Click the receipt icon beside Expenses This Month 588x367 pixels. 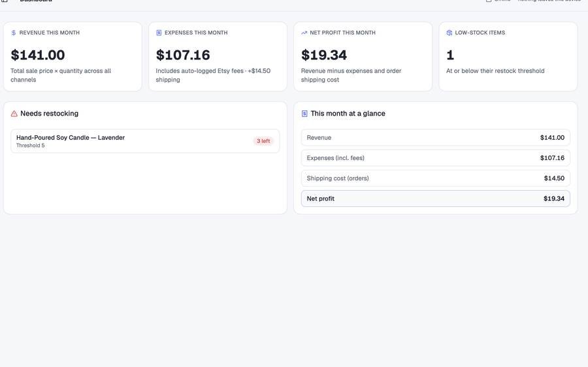tap(159, 33)
